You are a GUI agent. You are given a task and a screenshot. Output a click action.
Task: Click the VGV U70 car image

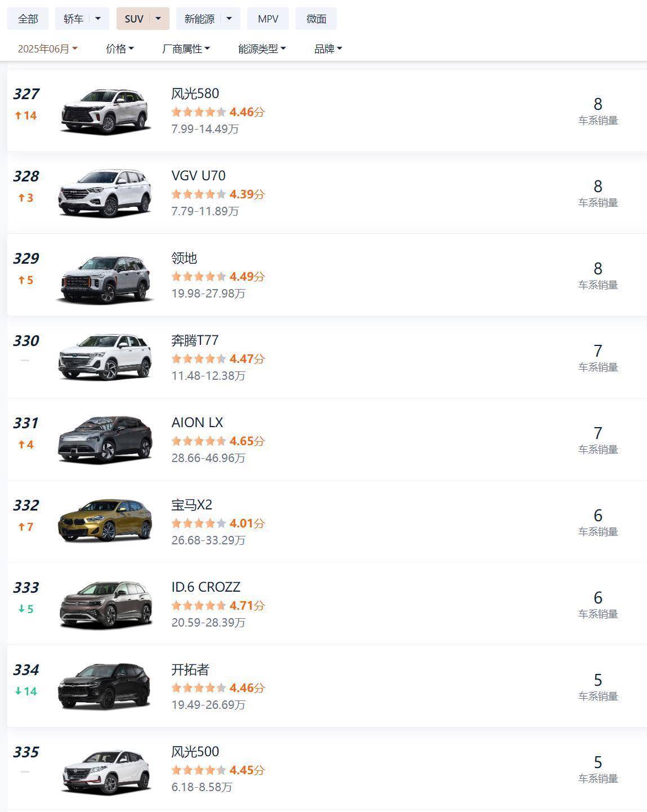point(105,193)
